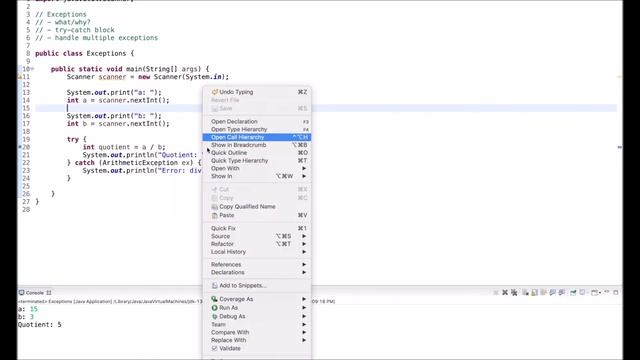Maximize the Console panel
Screen dimensions: 640x360
(616, 292)
